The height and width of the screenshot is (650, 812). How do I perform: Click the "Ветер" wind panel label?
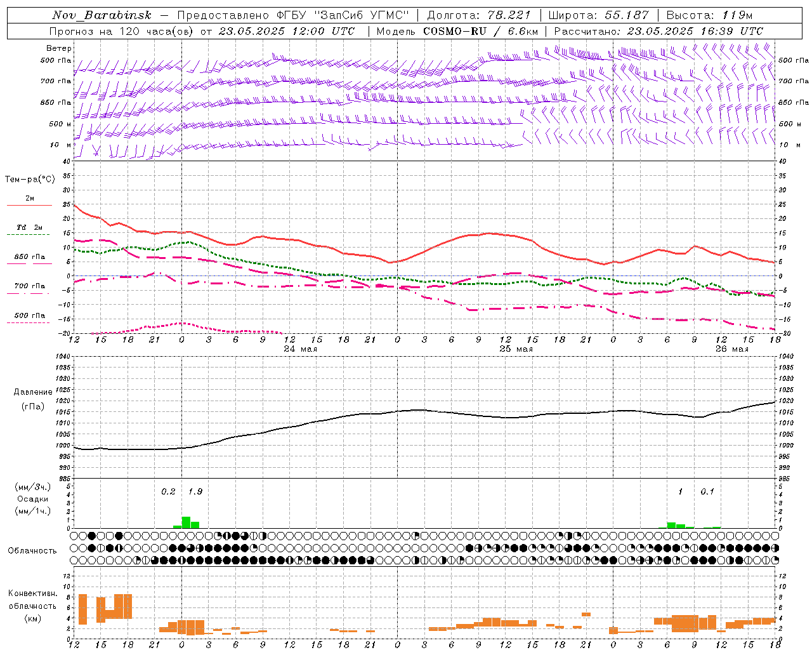tap(59, 48)
